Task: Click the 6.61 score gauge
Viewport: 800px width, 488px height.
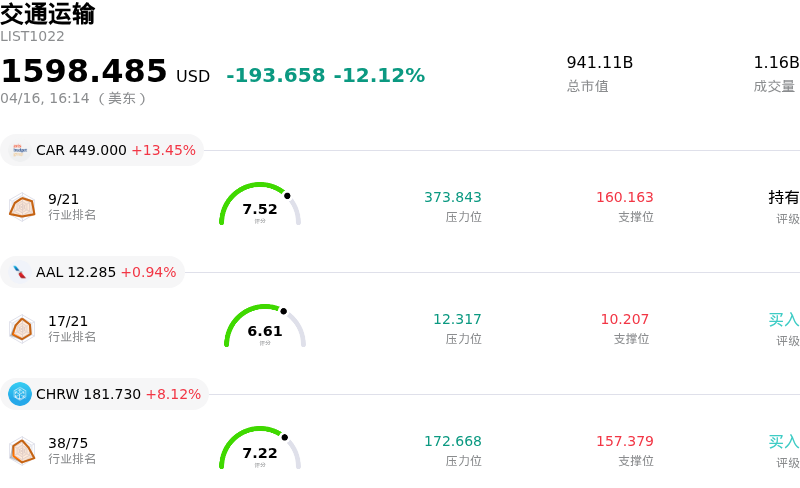Action: coord(265,327)
